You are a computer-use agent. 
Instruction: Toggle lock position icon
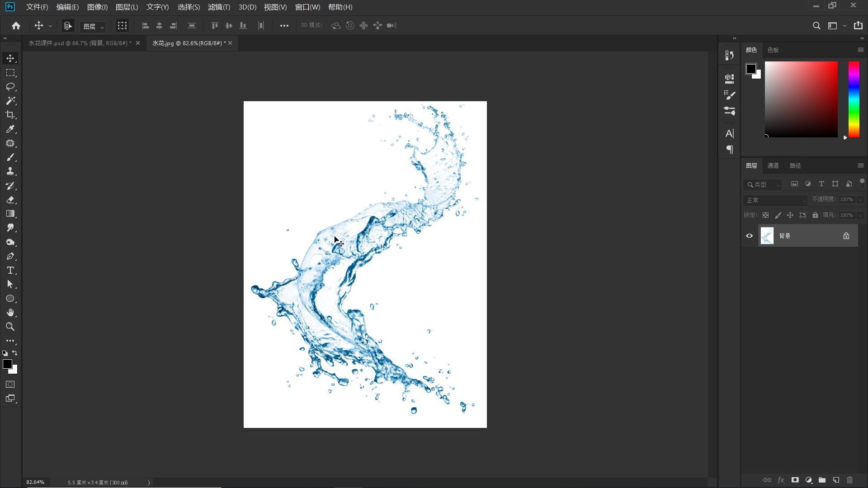pyautogui.click(x=790, y=215)
